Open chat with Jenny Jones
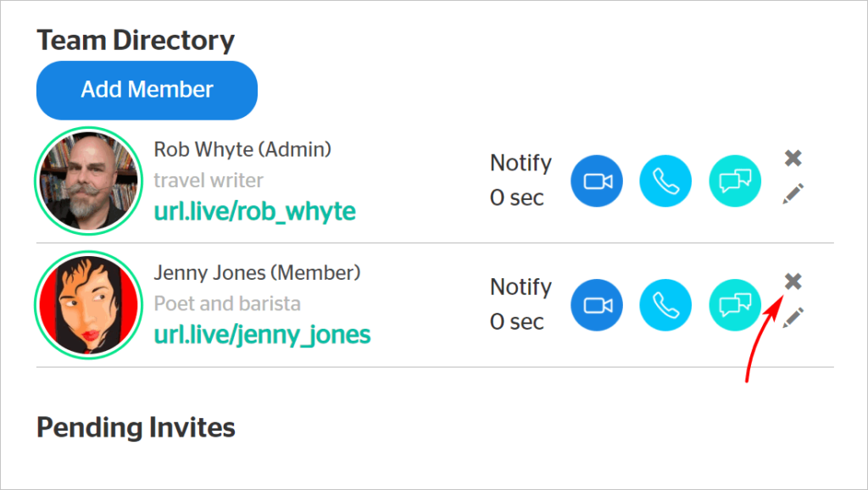 (x=735, y=305)
